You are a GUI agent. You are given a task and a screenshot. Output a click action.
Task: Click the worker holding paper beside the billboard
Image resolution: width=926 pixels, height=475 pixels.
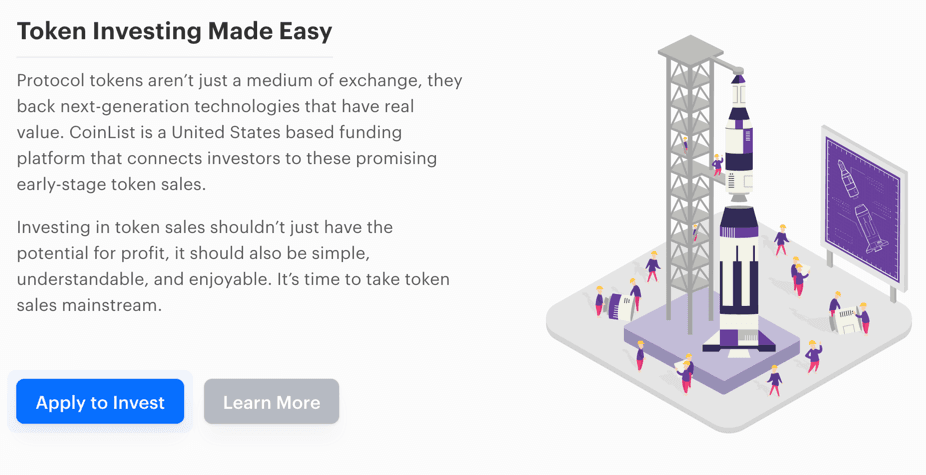[x=800, y=278]
